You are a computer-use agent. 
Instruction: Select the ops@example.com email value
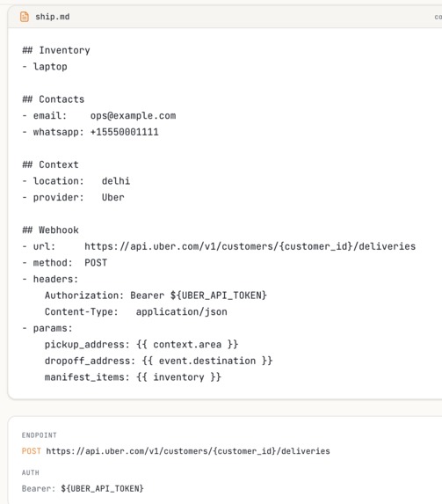coord(133,116)
